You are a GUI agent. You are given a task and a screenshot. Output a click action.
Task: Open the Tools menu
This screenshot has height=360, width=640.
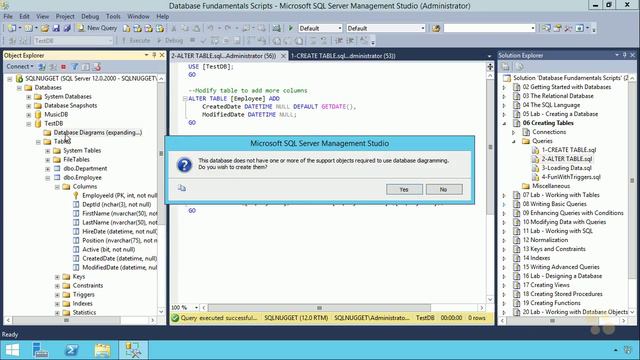click(x=113, y=16)
